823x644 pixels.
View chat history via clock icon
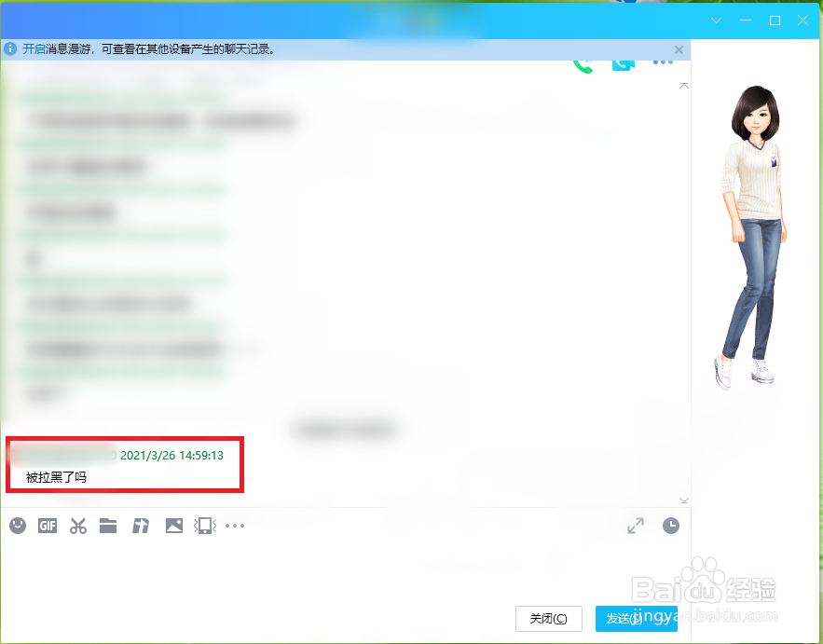670,525
